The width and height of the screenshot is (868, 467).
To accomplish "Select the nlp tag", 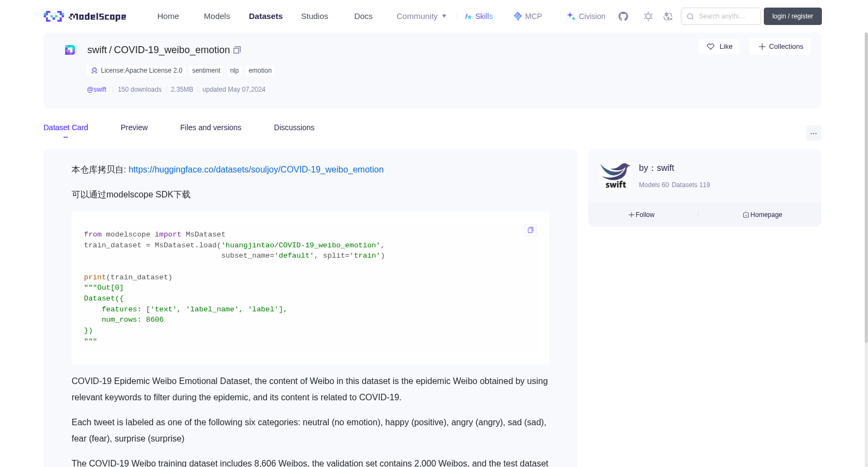I will [234, 71].
